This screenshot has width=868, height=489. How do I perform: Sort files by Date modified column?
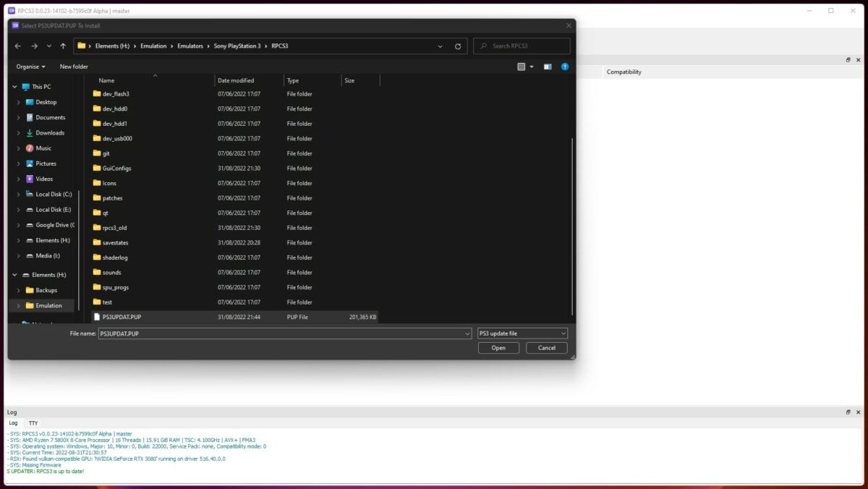pyautogui.click(x=236, y=80)
